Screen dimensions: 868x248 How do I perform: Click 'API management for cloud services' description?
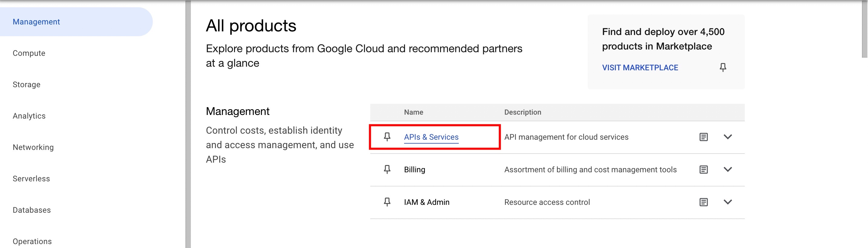[x=566, y=137]
